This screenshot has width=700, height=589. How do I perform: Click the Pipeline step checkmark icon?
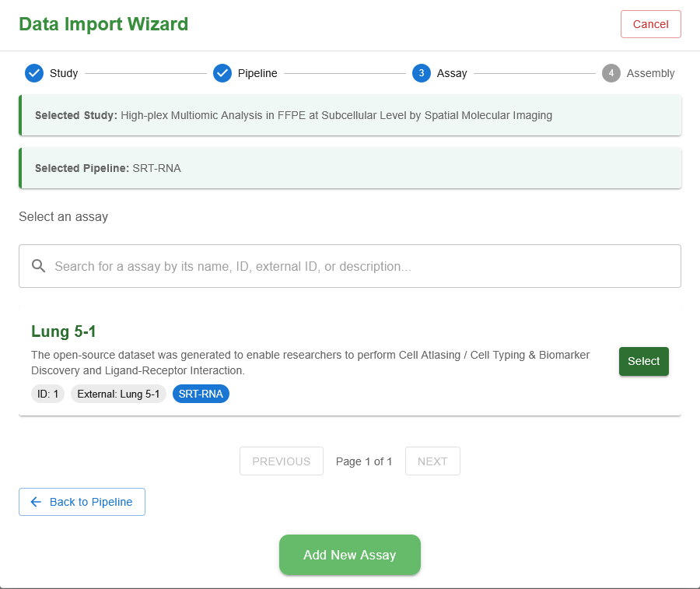[x=222, y=73]
